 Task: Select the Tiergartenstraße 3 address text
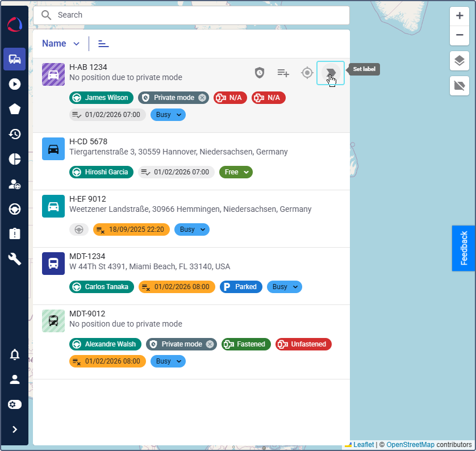[x=178, y=152]
